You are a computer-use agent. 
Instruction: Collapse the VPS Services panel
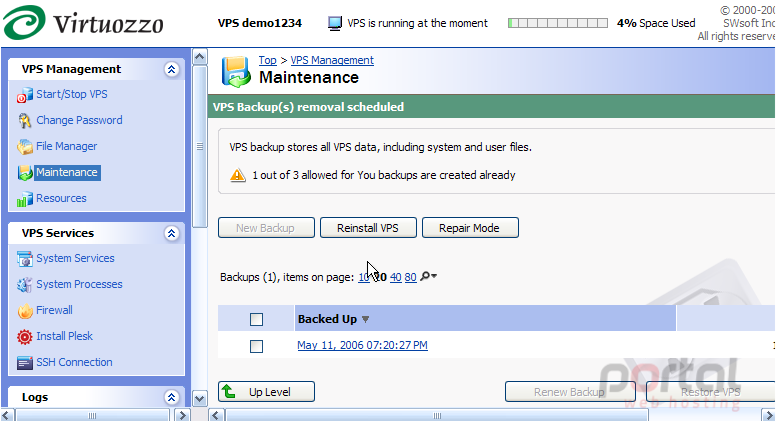coord(171,234)
